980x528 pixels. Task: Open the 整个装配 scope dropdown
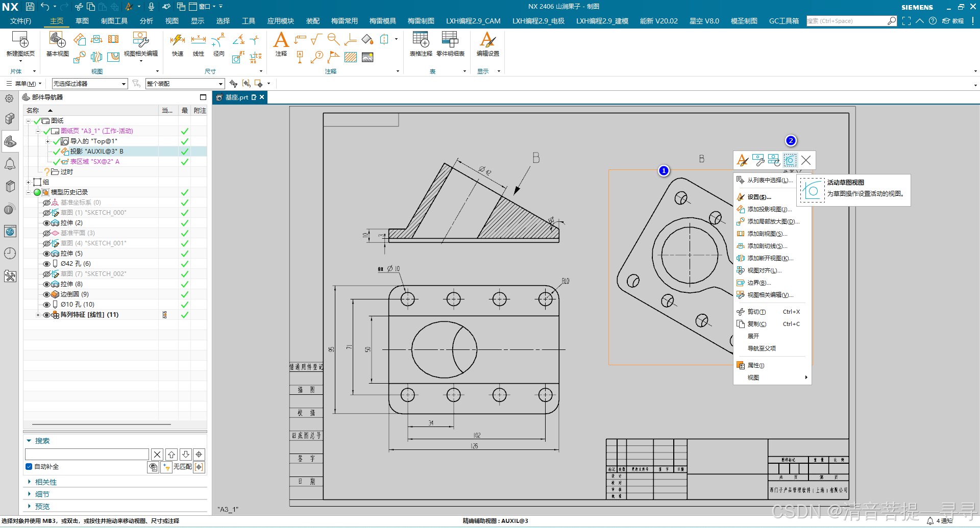coord(185,84)
